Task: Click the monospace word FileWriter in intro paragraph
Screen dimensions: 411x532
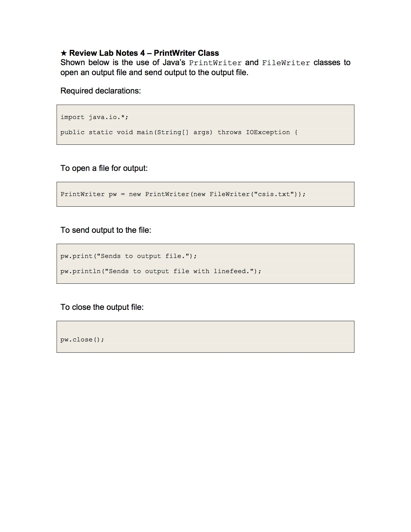Action: (286, 63)
